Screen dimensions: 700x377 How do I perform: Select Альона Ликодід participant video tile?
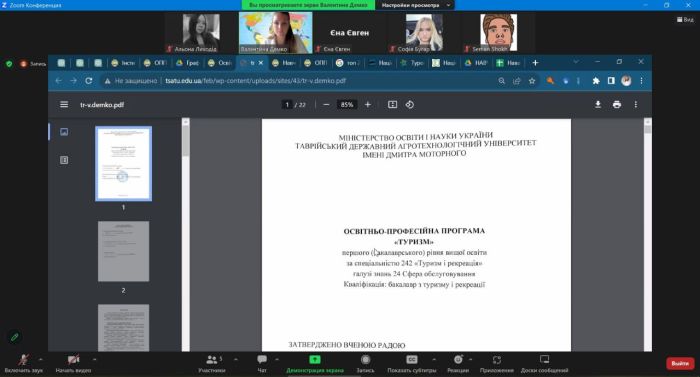tap(201, 33)
